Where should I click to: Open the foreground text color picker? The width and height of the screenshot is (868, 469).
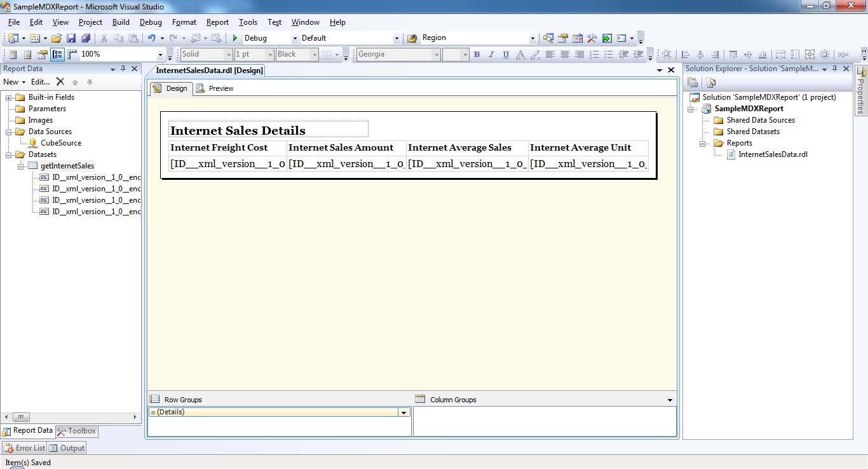520,55
